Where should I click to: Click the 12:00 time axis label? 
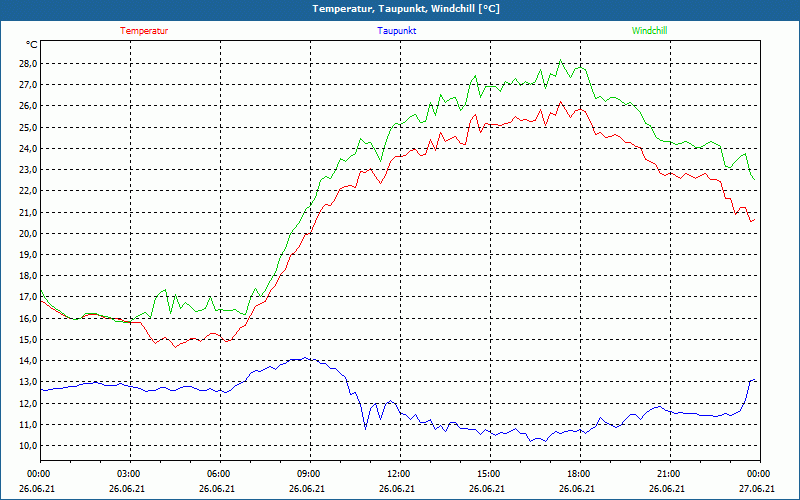pos(401,473)
